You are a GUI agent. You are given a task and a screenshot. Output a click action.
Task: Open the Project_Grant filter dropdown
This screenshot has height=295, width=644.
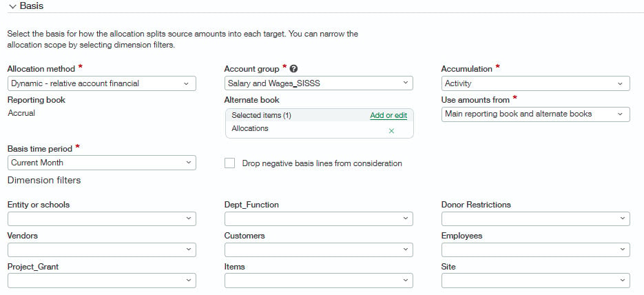point(102,281)
